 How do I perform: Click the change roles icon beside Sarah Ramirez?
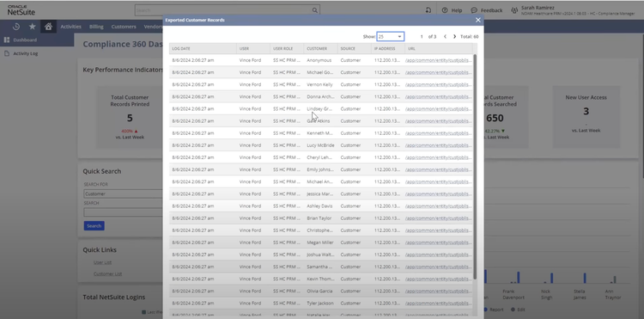(514, 10)
